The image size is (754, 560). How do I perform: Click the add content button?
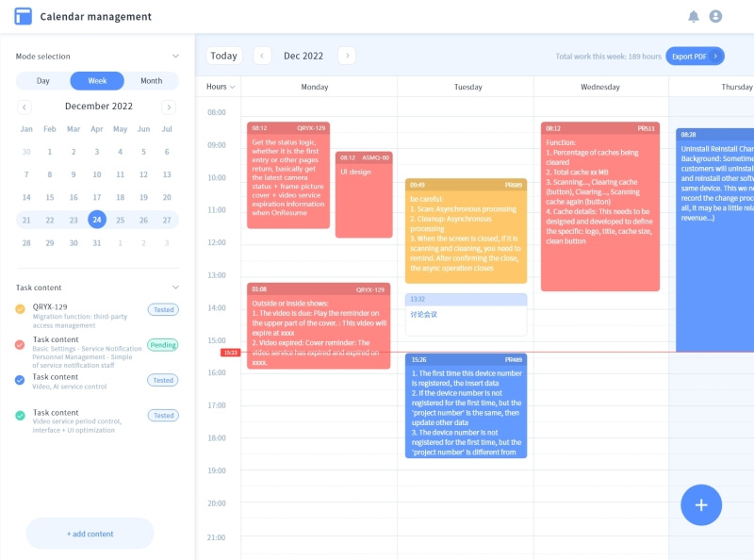click(91, 534)
